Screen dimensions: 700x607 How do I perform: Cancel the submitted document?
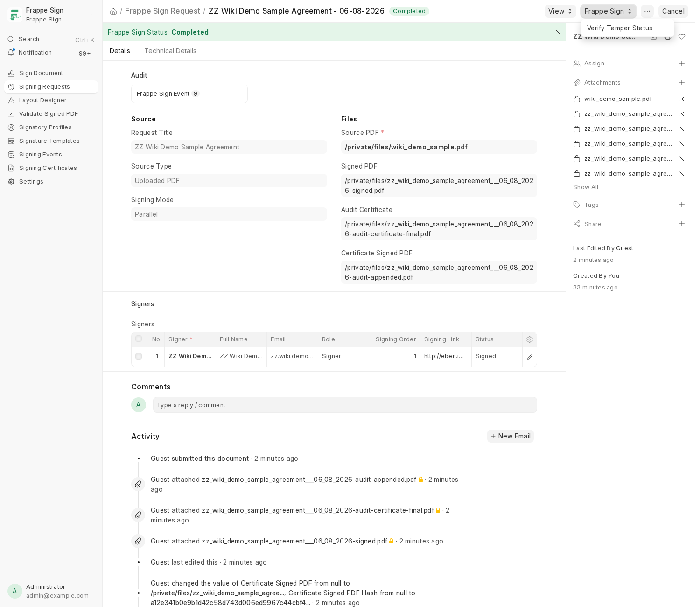point(673,11)
